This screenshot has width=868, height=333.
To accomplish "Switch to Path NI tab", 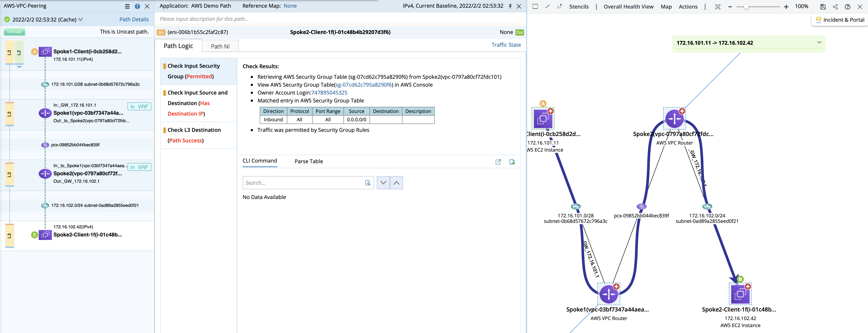I will (x=220, y=46).
